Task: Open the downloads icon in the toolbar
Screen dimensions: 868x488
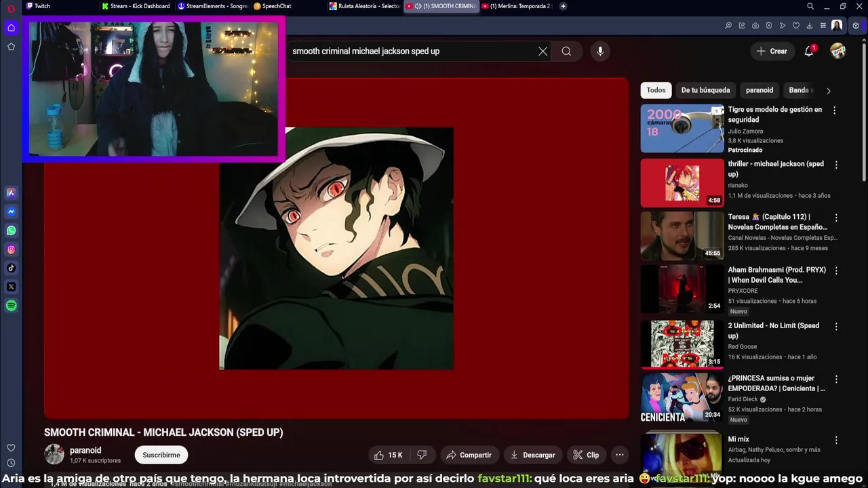Action: [x=810, y=26]
